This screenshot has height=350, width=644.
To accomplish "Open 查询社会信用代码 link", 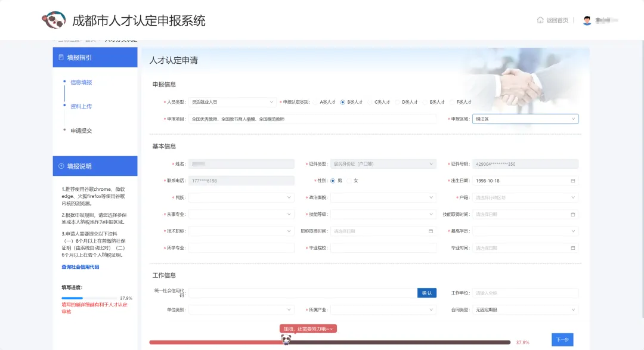I will tap(80, 267).
